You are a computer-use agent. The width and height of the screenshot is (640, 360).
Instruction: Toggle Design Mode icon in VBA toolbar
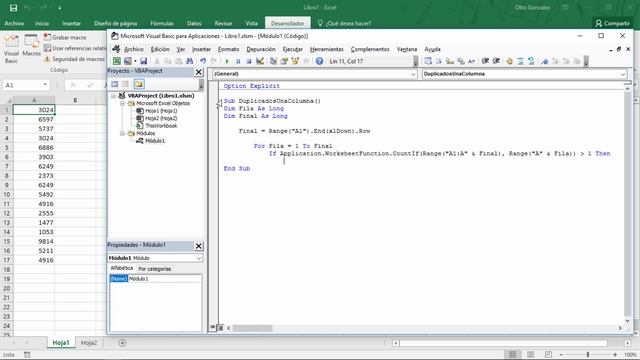pos(260,61)
